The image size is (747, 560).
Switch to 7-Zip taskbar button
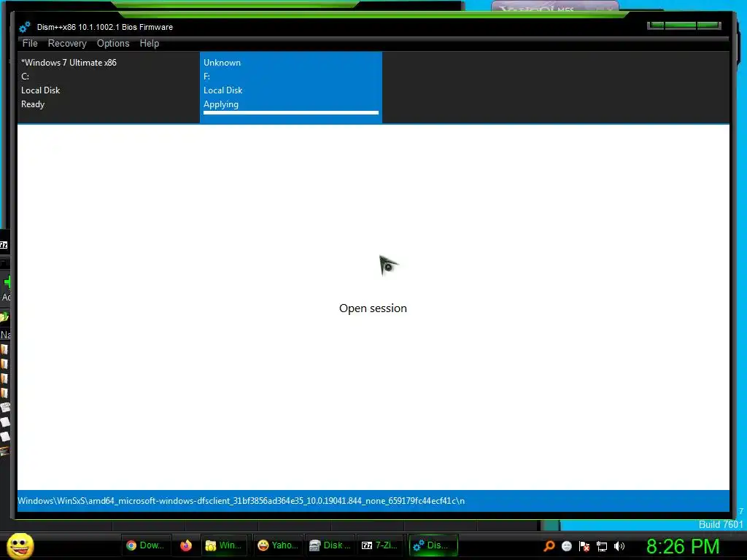pos(379,545)
